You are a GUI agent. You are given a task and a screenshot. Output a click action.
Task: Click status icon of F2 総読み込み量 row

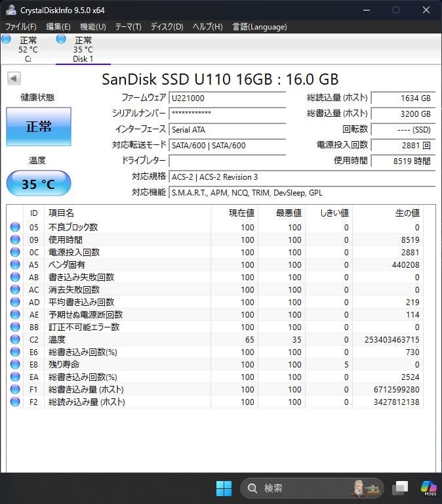(x=15, y=402)
